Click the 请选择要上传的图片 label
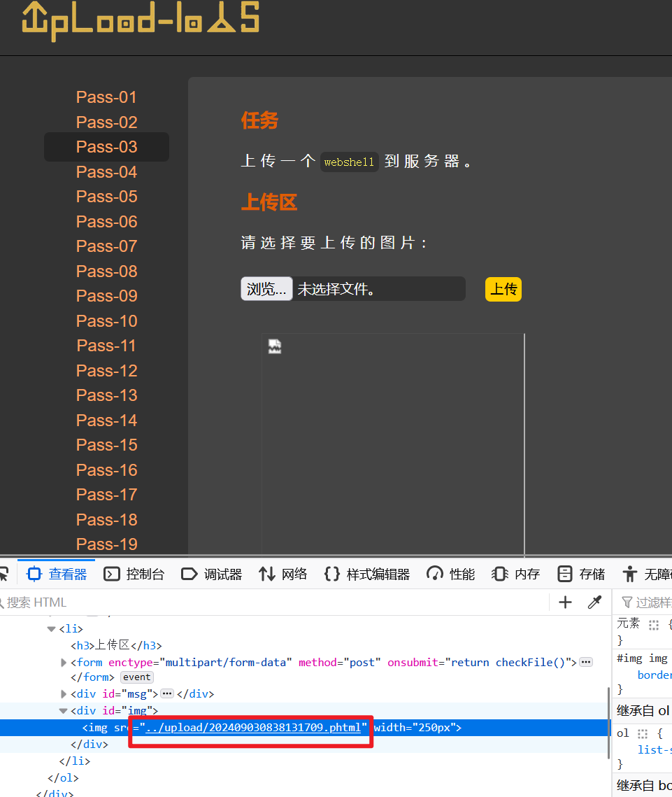The height and width of the screenshot is (797, 672). [334, 242]
